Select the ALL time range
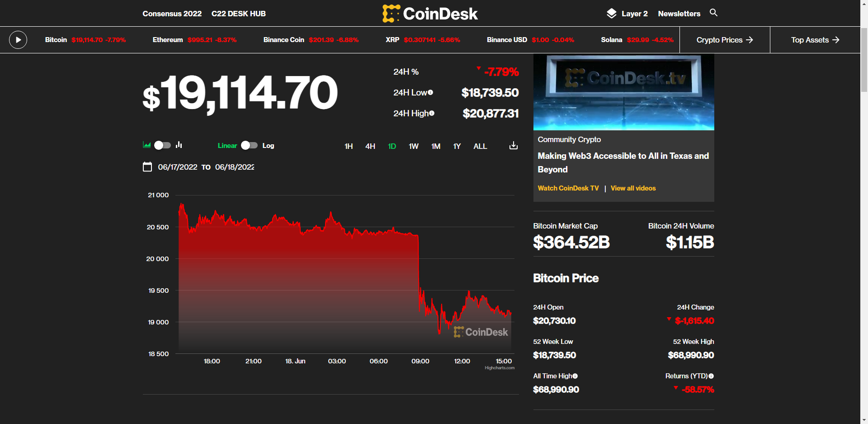868x424 pixels. coord(480,146)
